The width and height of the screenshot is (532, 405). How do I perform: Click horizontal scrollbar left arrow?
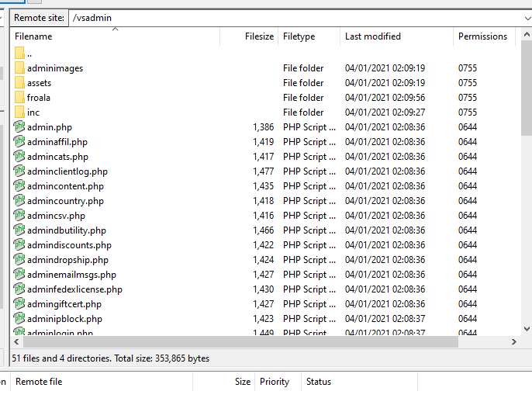19,342
